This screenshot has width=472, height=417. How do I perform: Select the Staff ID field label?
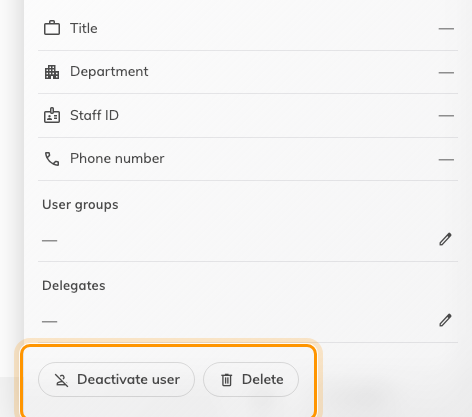coord(94,115)
